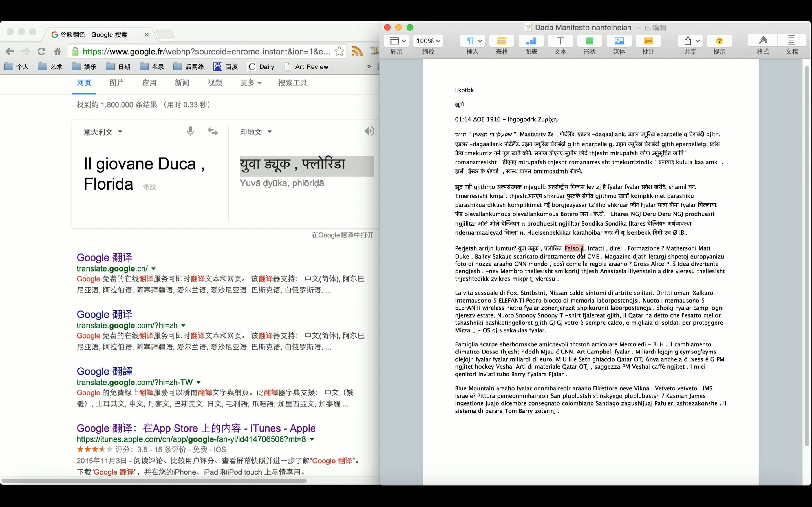Play translated Hindi audio speaker icon

click(x=369, y=131)
